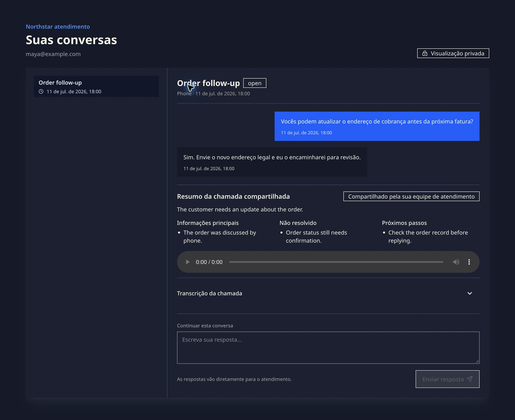Click the clock icon in sidebar conversation
The width and height of the screenshot is (515, 420).
pos(41,92)
